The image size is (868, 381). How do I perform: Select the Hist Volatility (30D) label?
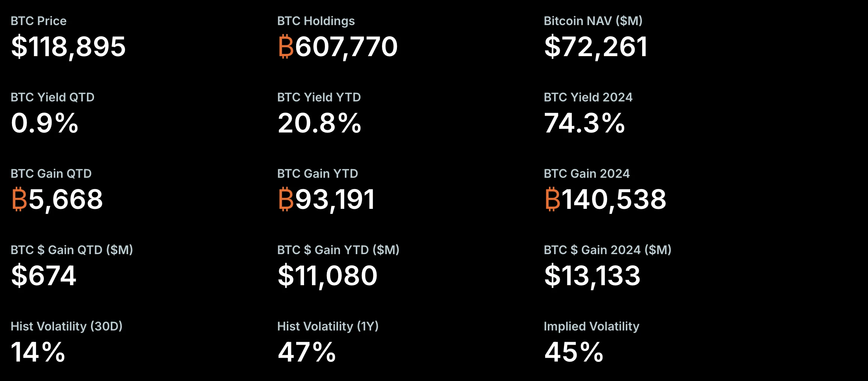click(x=66, y=326)
